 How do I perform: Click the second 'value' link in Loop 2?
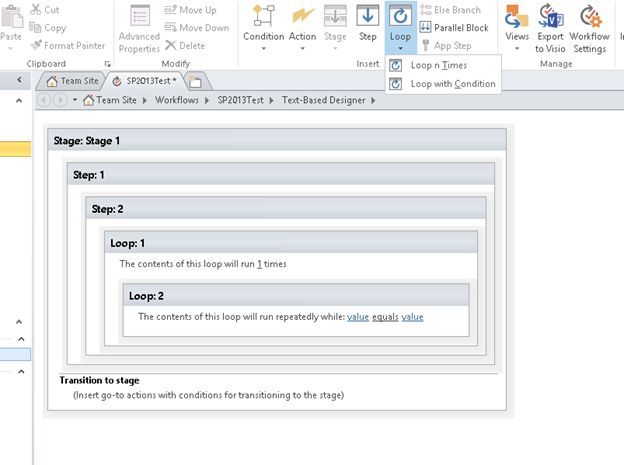coord(412,317)
